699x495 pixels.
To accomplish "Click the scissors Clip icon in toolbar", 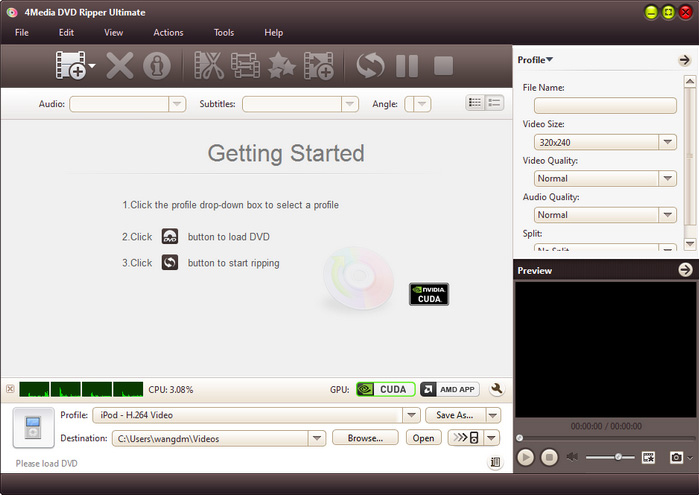I will point(209,66).
